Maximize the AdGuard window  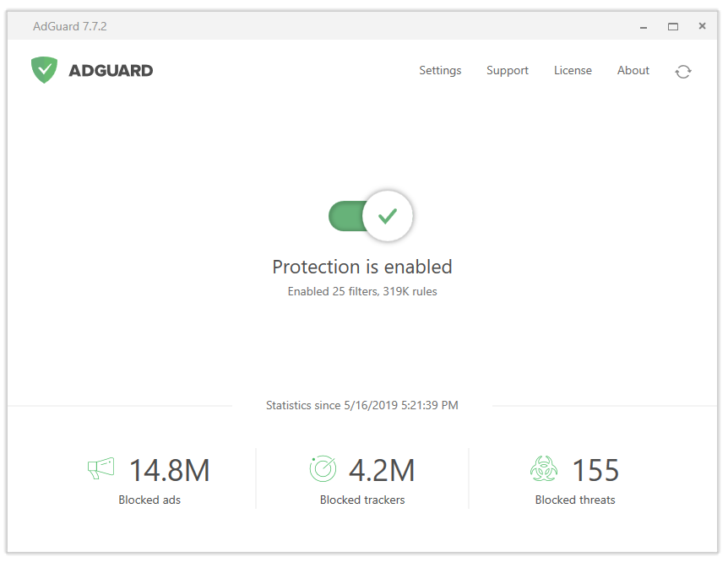click(x=673, y=26)
